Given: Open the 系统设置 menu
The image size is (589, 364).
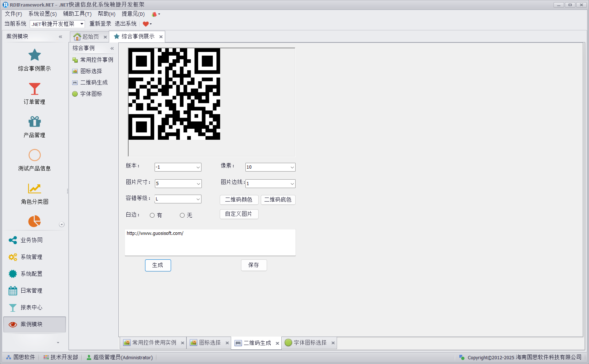Looking at the screenshot, I should point(42,14).
